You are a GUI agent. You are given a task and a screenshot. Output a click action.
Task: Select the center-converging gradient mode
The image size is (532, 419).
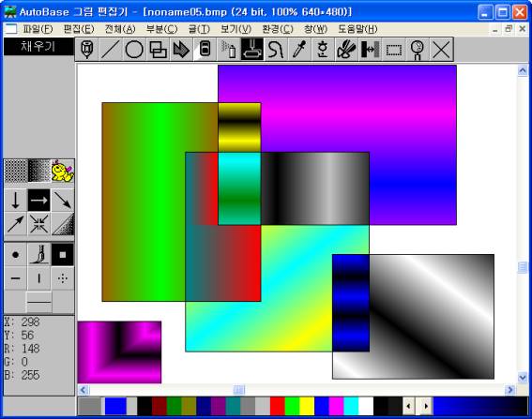coord(39,224)
